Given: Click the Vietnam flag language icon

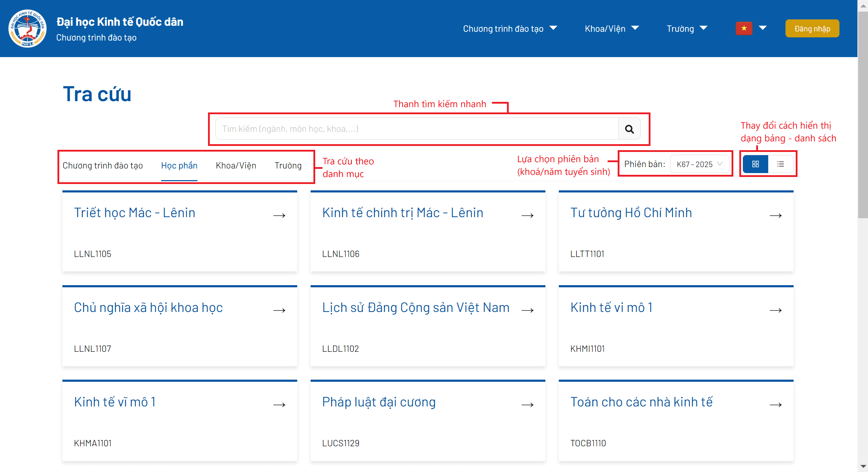Looking at the screenshot, I should point(744,28).
